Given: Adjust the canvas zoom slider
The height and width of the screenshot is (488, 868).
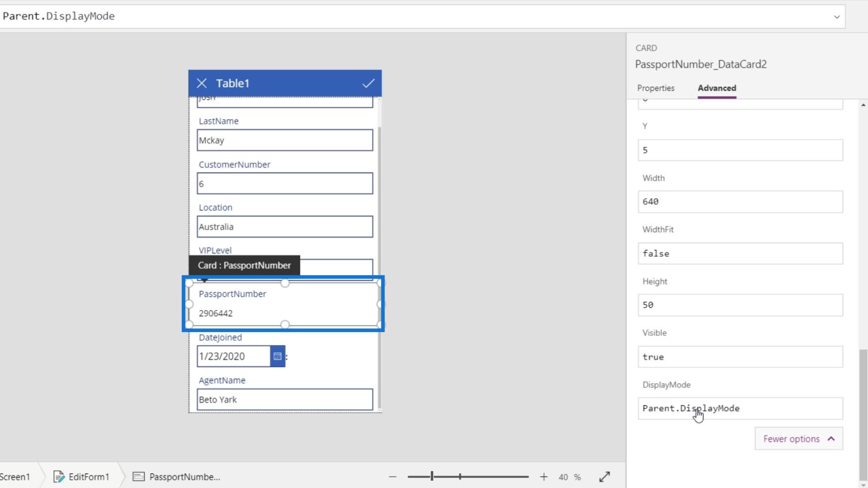Looking at the screenshot, I should coord(432,477).
